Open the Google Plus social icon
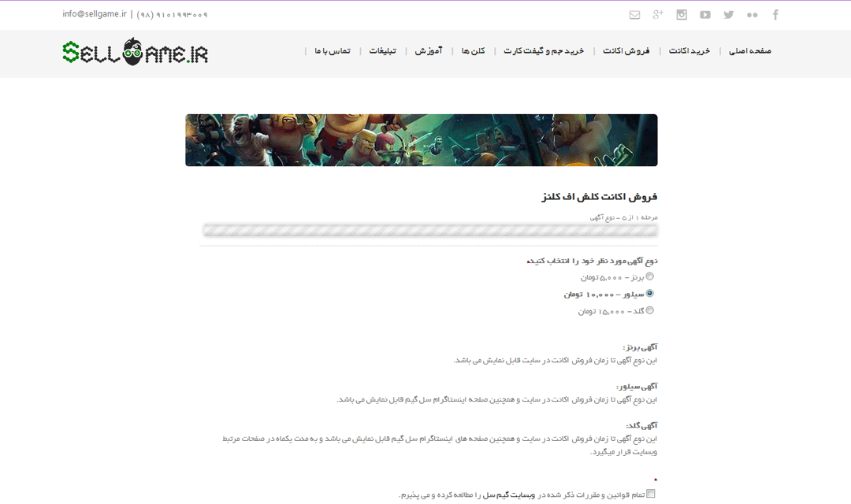The width and height of the screenshot is (851, 504). point(658,15)
